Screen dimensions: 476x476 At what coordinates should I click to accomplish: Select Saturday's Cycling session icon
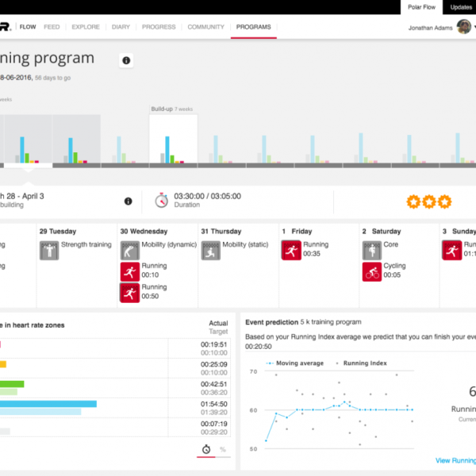[371, 272]
